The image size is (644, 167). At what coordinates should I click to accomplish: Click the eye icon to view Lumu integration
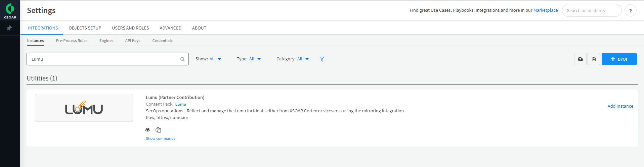pos(147,130)
